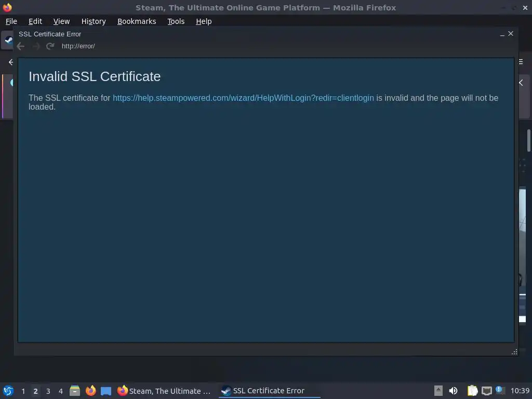Image resolution: width=532 pixels, height=399 pixels.
Task: Click the Firefox page vertical scrollbar
Action: [528, 140]
